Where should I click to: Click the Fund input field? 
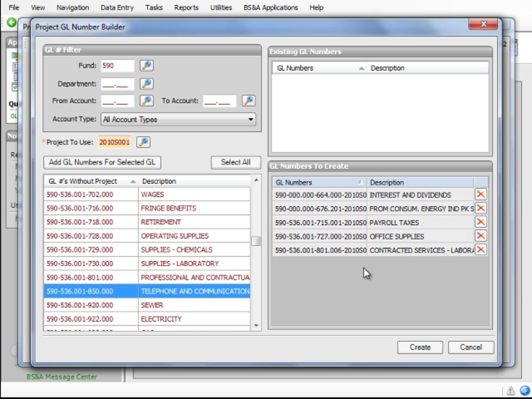pos(117,65)
